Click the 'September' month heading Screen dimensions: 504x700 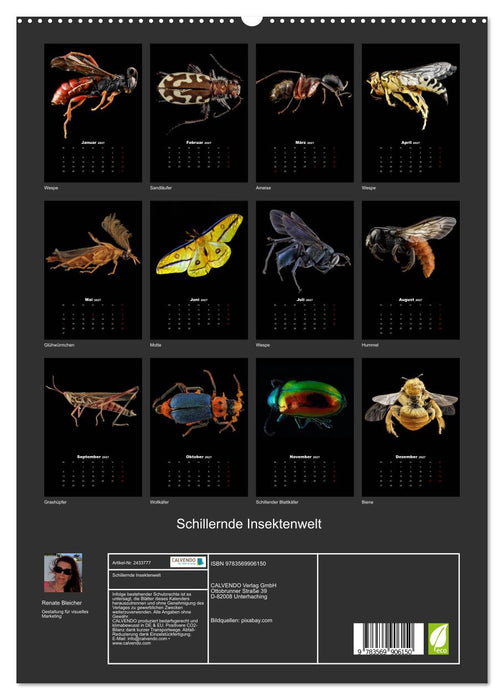tap(89, 457)
